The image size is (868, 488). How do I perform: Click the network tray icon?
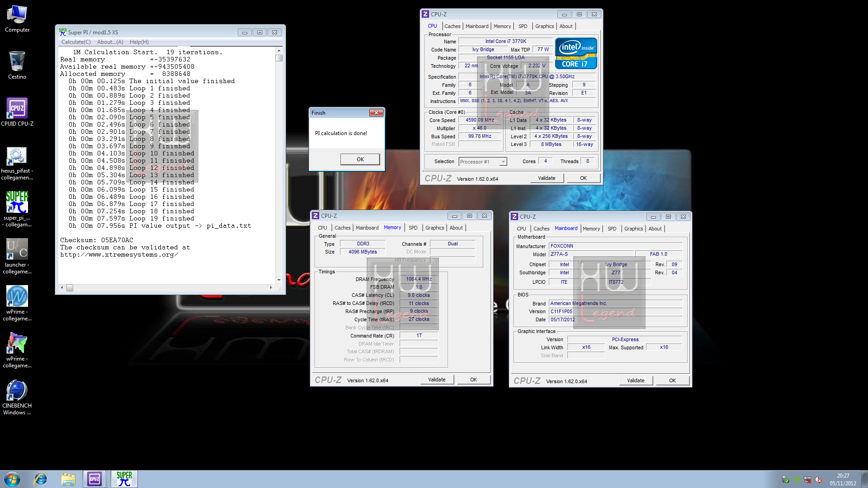click(x=807, y=479)
